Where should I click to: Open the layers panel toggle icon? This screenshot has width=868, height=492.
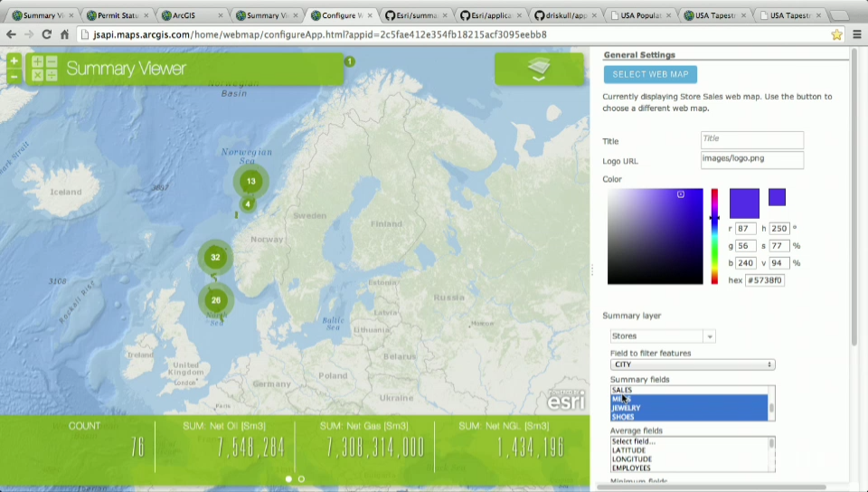click(x=539, y=69)
